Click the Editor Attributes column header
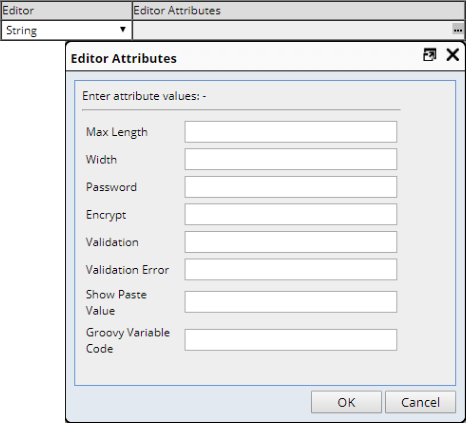This screenshot has height=423, width=466. click(299, 10)
